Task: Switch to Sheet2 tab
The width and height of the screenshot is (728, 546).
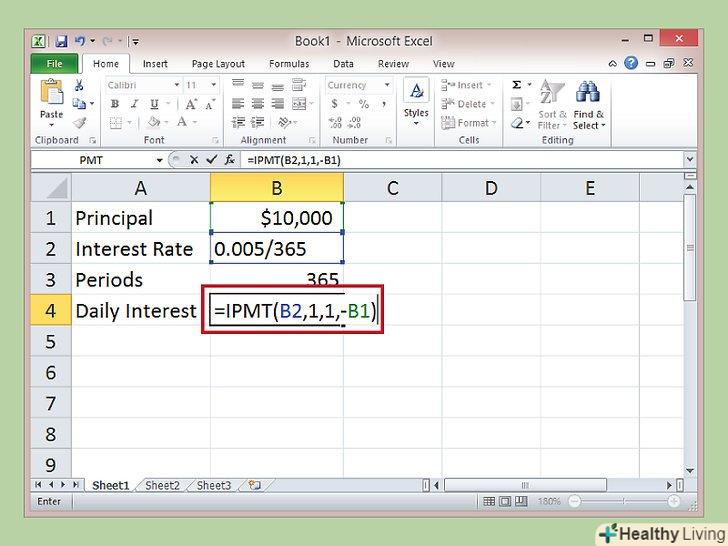Action: 162,486
